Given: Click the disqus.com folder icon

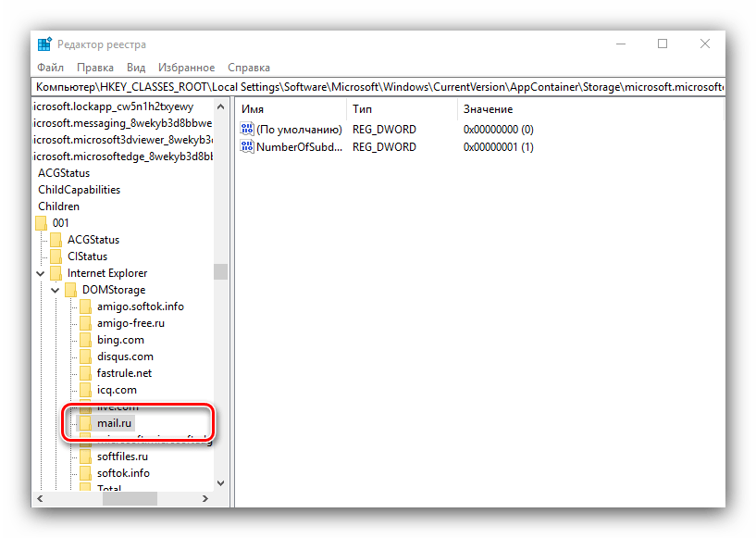Looking at the screenshot, I should coord(85,357).
